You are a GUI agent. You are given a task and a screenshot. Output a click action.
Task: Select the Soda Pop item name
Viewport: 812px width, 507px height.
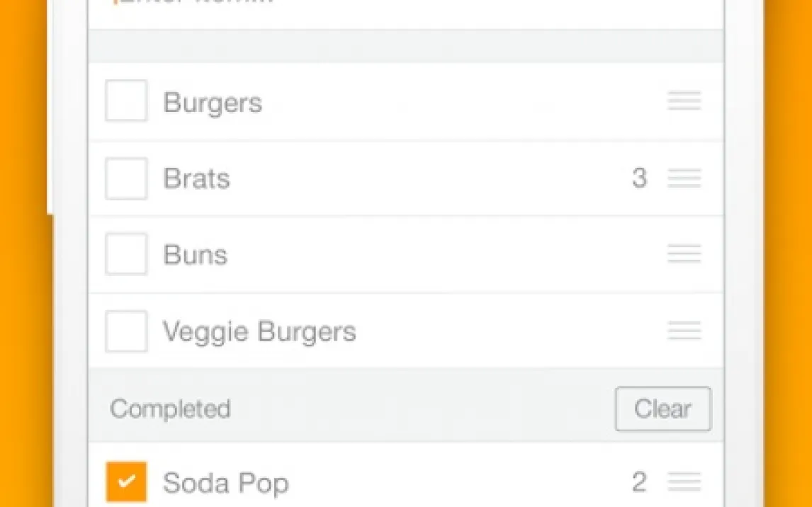point(225,483)
